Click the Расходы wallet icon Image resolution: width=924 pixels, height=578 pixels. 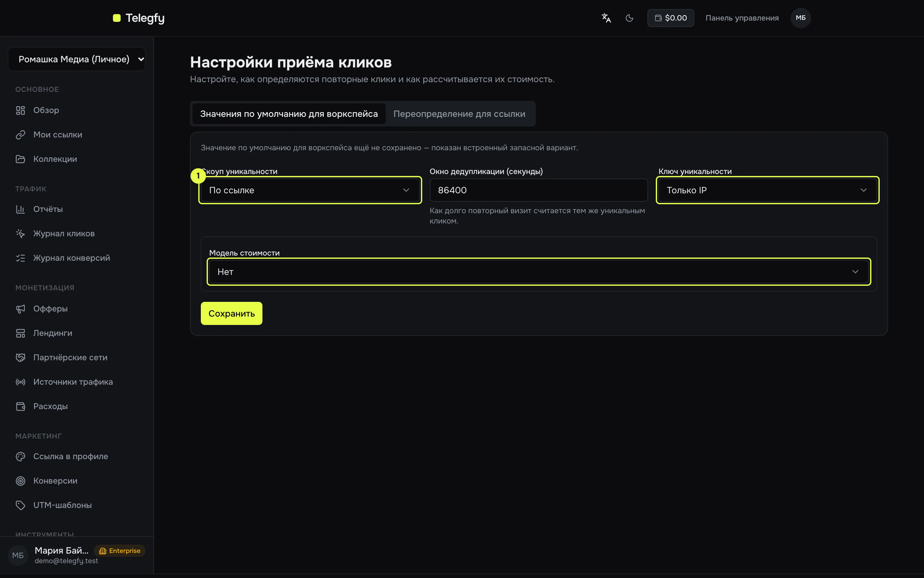tap(20, 406)
